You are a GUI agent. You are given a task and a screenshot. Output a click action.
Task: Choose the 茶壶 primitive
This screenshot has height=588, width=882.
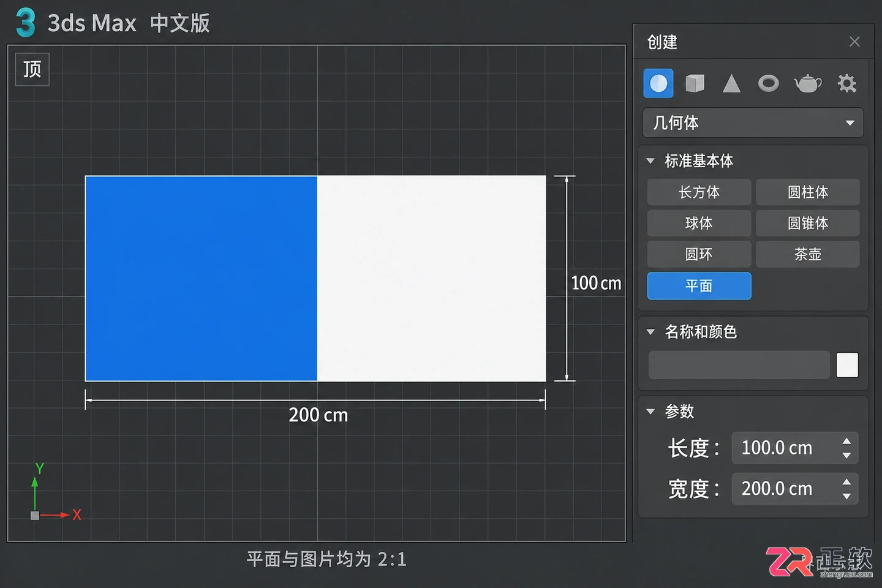pyautogui.click(x=808, y=254)
